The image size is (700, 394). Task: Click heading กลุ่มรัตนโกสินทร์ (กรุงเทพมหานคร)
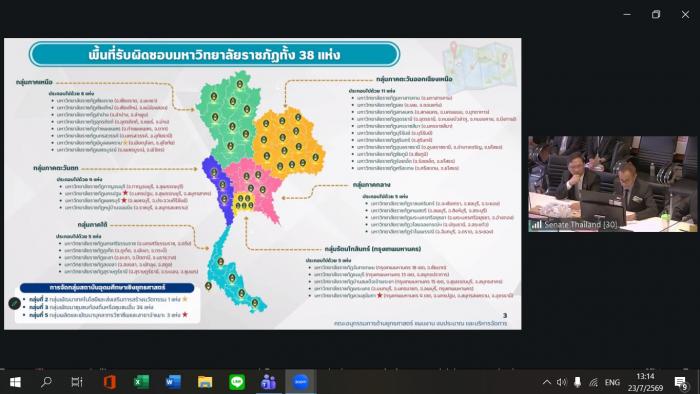point(373,249)
